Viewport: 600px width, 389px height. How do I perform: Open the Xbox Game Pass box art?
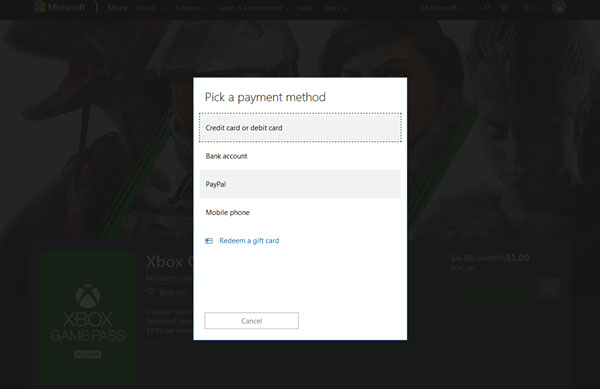(88, 318)
